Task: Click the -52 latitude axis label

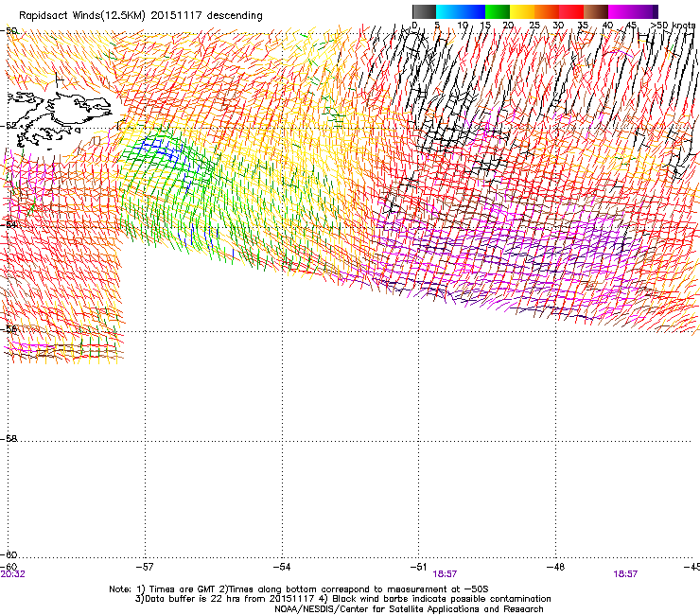Action: 9,126
